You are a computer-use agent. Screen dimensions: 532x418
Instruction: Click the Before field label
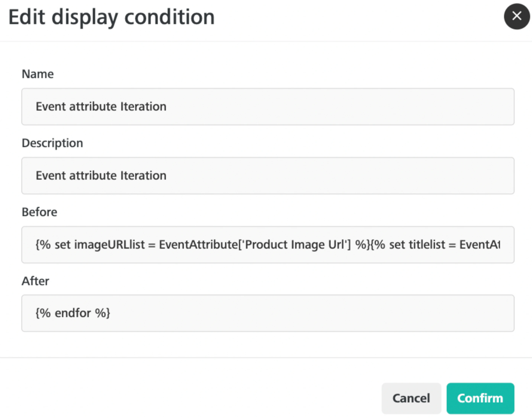tap(39, 212)
